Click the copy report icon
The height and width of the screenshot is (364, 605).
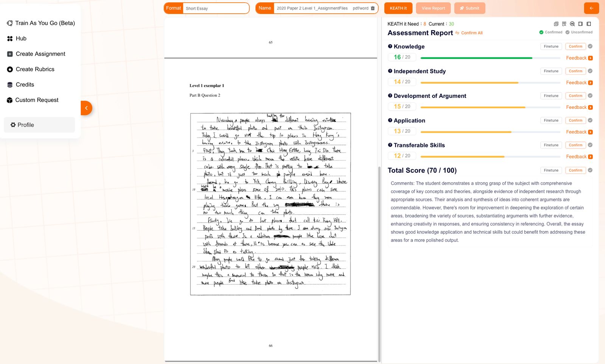click(556, 24)
